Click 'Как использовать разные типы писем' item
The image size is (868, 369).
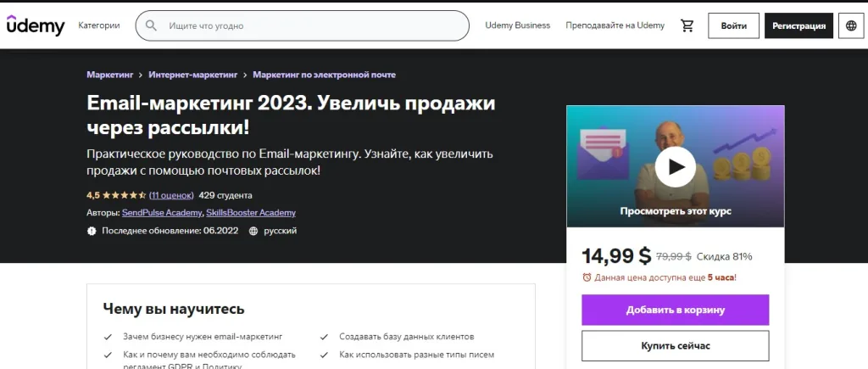417,355
